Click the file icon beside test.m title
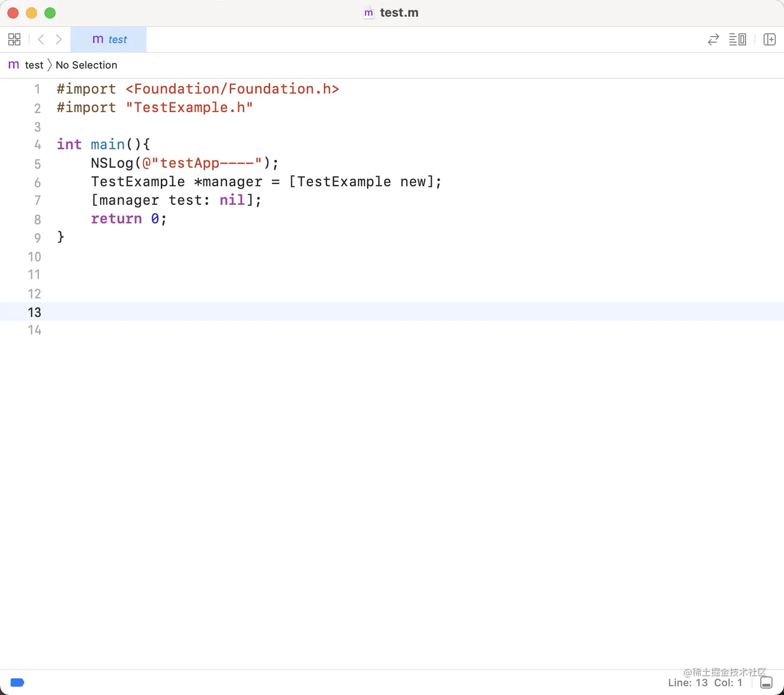The height and width of the screenshot is (695, 784). tap(369, 13)
